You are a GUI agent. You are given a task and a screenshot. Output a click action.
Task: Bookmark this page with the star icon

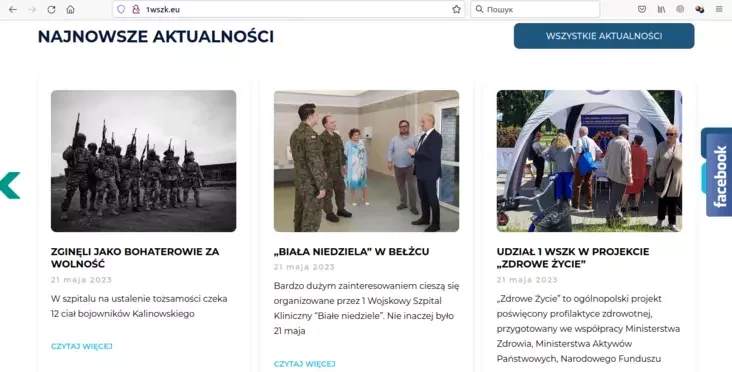point(456,9)
